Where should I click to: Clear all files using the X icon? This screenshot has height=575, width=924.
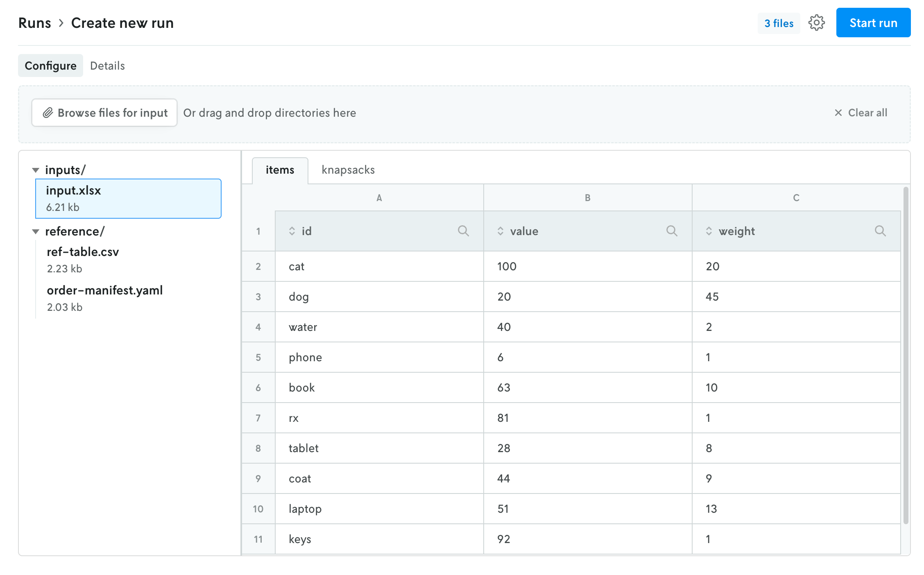[x=838, y=113]
